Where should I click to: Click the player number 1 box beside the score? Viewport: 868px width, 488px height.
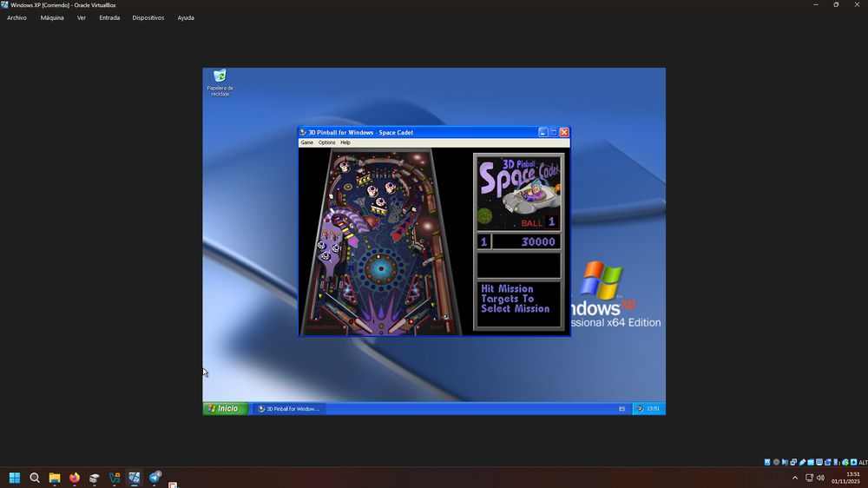(483, 241)
